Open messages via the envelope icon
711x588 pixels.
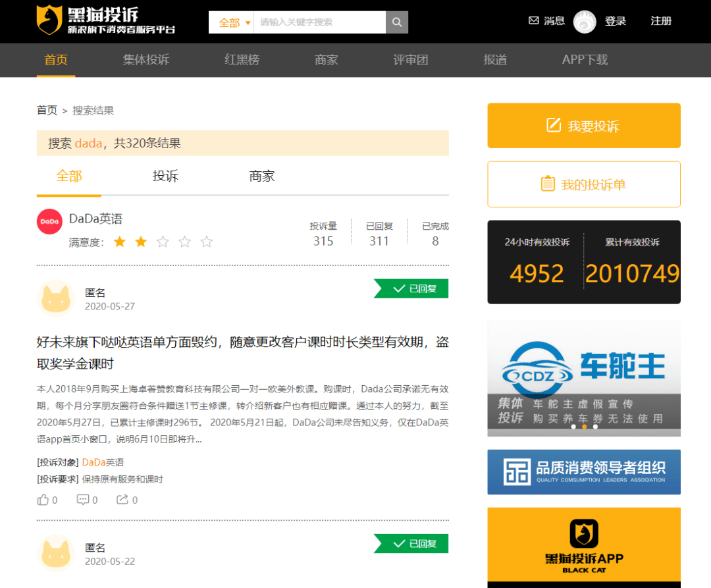[x=534, y=20]
